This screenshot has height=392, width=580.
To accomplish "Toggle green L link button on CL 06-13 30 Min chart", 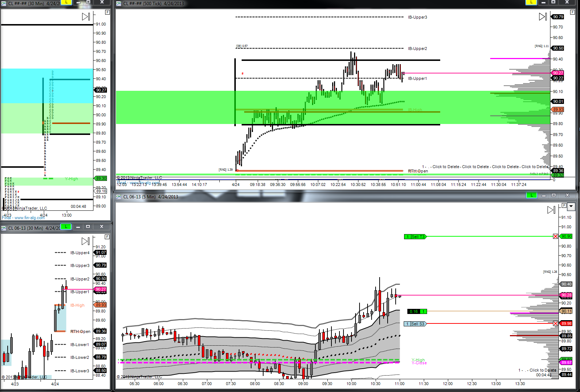I will click(66, 226).
